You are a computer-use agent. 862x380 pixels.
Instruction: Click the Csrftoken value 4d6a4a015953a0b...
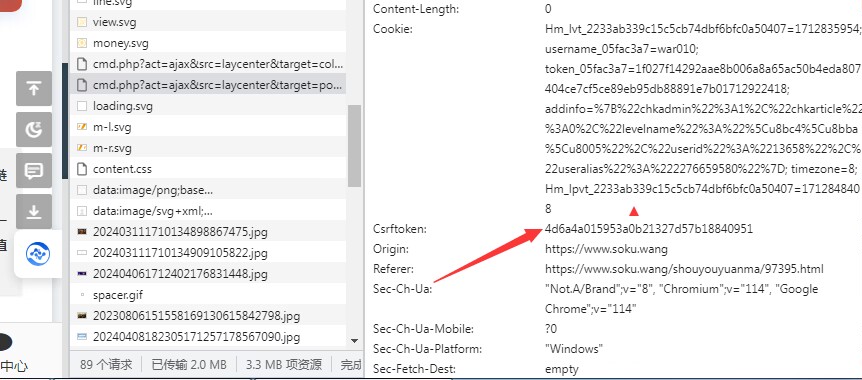click(649, 229)
